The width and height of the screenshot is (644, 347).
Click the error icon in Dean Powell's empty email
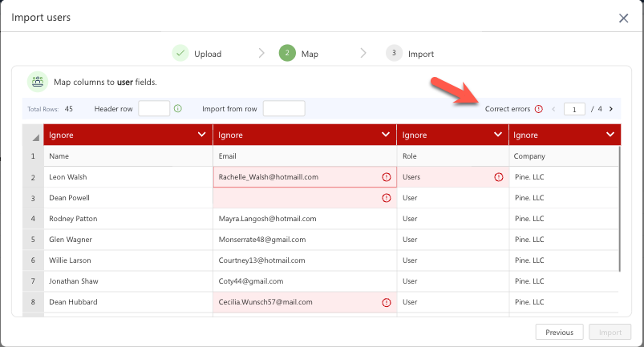(386, 198)
